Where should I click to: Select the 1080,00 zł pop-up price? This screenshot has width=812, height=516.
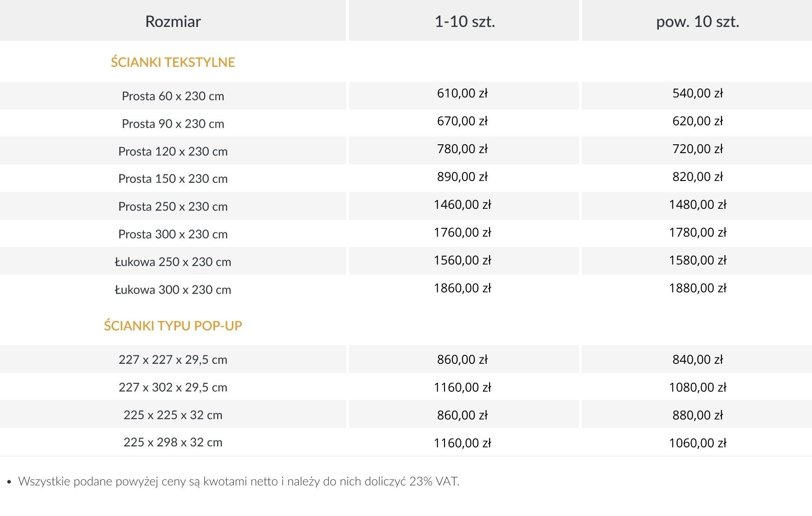pyautogui.click(x=697, y=387)
